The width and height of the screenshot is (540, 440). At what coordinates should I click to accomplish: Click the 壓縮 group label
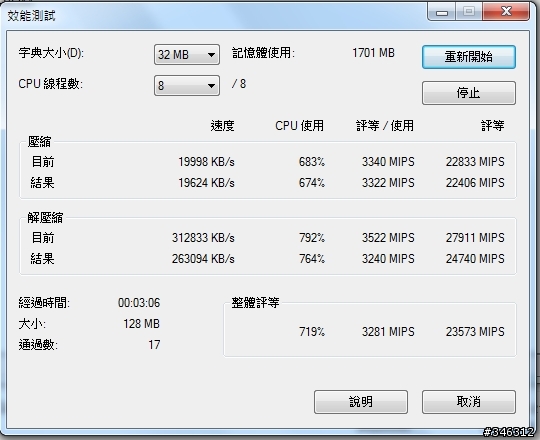click(x=39, y=142)
